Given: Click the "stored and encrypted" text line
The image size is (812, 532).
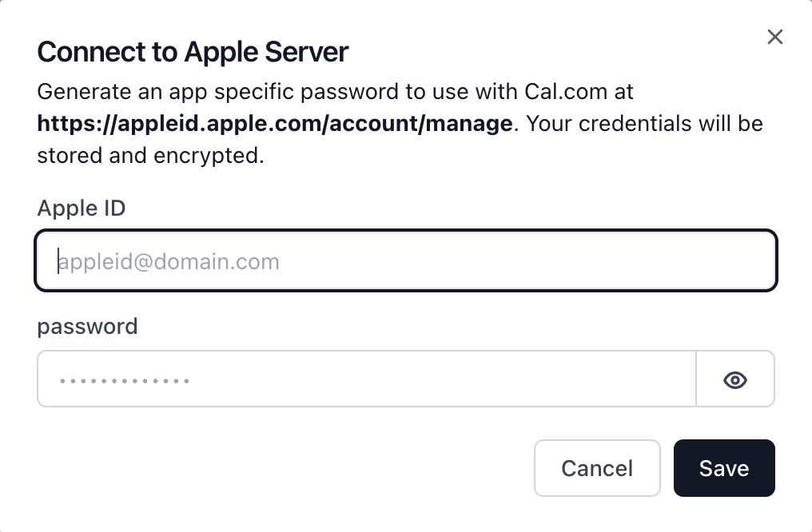Looking at the screenshot, I should [151, 156].
